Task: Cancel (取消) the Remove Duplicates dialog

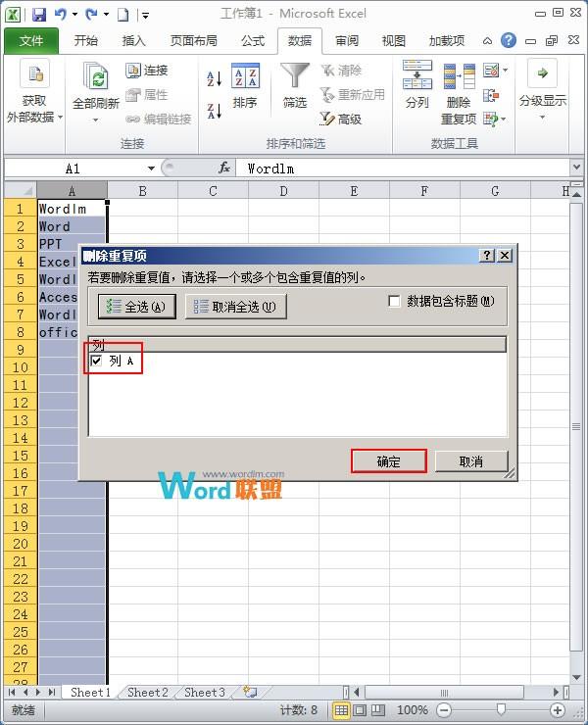Action: [x=471, y=461]
